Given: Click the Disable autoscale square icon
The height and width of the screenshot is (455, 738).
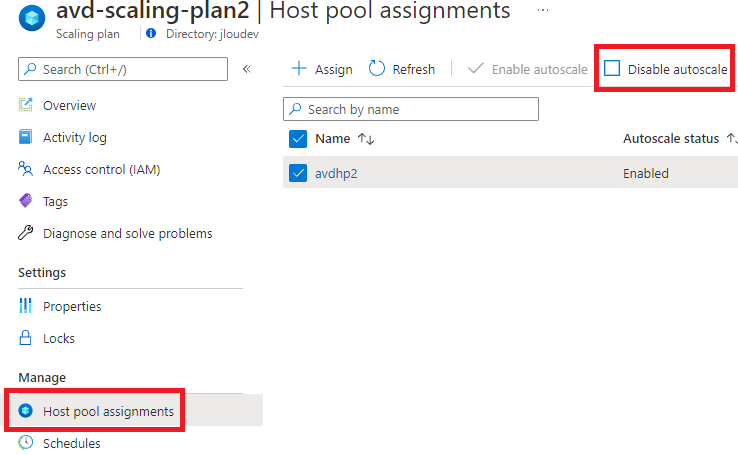Looking at the screenshot, I should click(612, 68).
